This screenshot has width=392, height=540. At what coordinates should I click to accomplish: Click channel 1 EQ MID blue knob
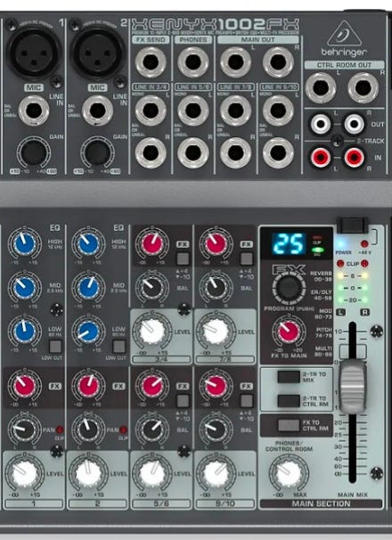(24, 288)
